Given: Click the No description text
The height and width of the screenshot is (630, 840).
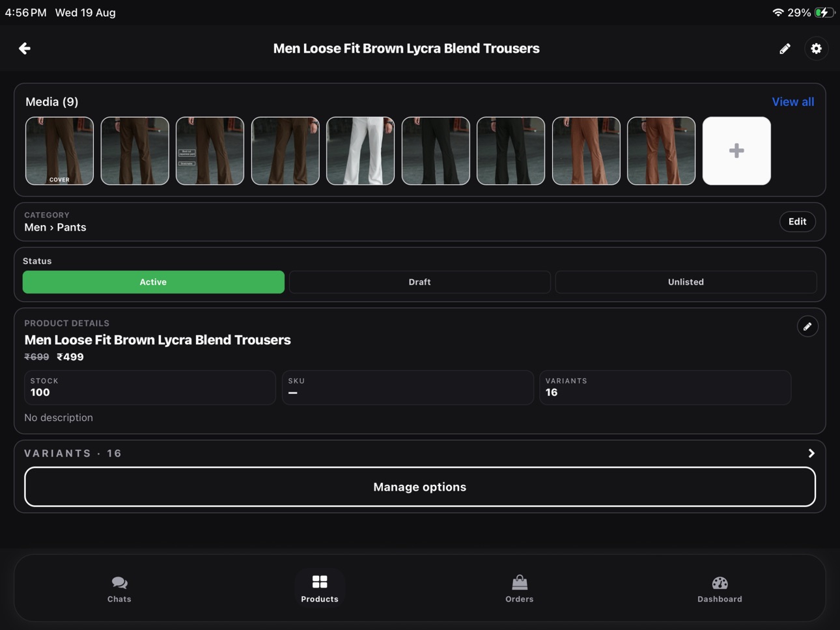Looking at the screenshot, I should click(59, 418).
